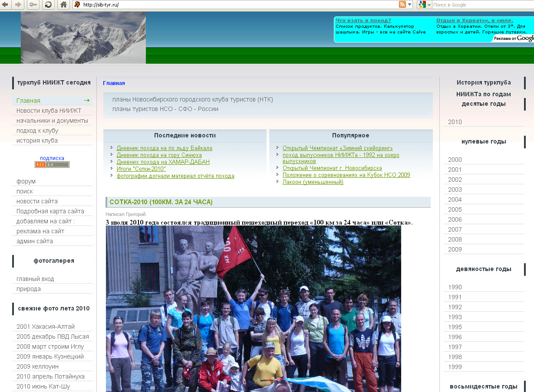534x392 pixels.
Task: Click the Forward navigation arrow
Action: 17,5
